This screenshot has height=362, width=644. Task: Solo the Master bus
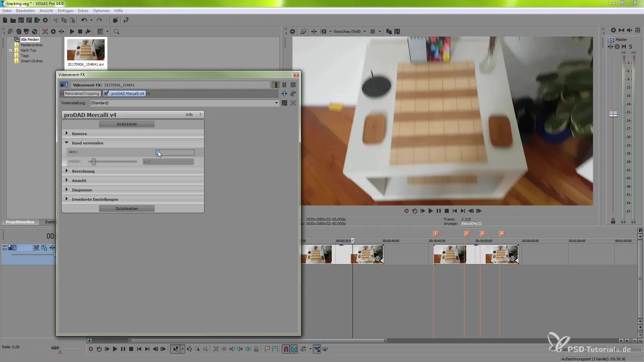click(x=631, y=47)
